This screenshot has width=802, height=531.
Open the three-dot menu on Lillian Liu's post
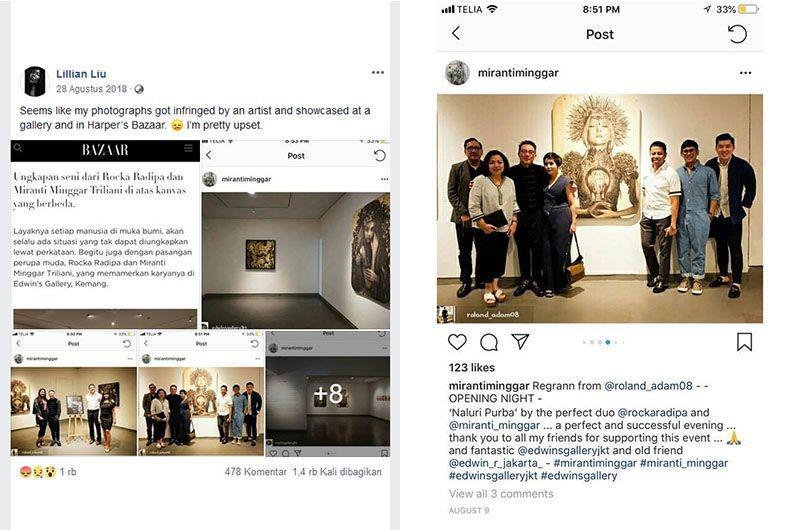[377, 73]
